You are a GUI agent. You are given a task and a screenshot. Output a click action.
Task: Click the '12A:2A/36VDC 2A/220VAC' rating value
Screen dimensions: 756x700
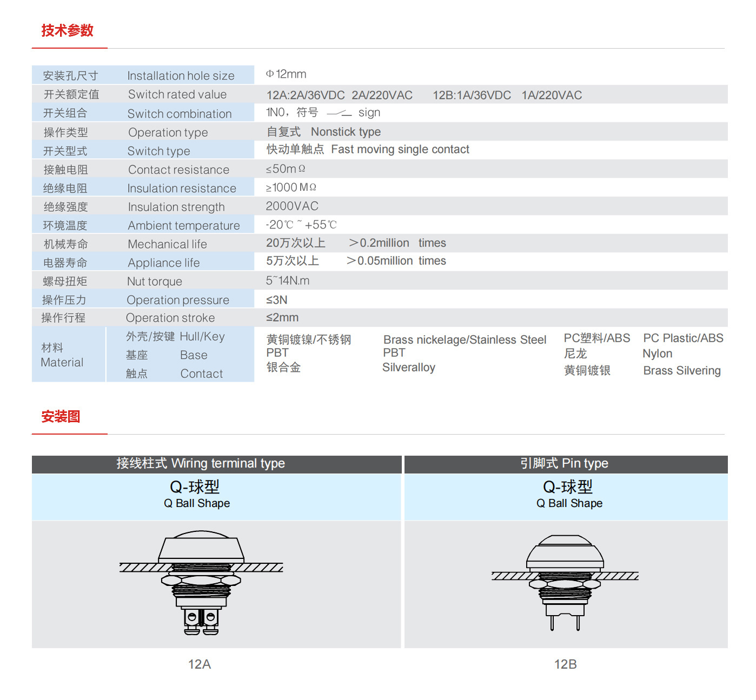click(340, 95)
